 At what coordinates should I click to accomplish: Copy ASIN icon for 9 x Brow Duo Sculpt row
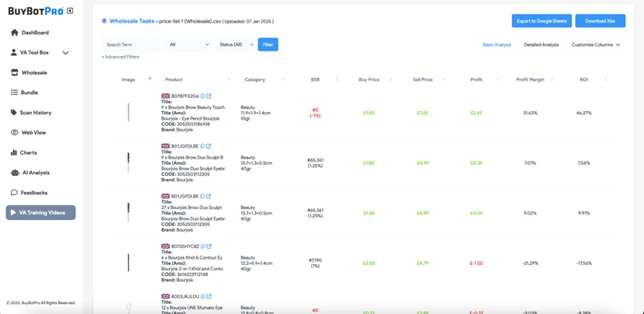(202, 146)
